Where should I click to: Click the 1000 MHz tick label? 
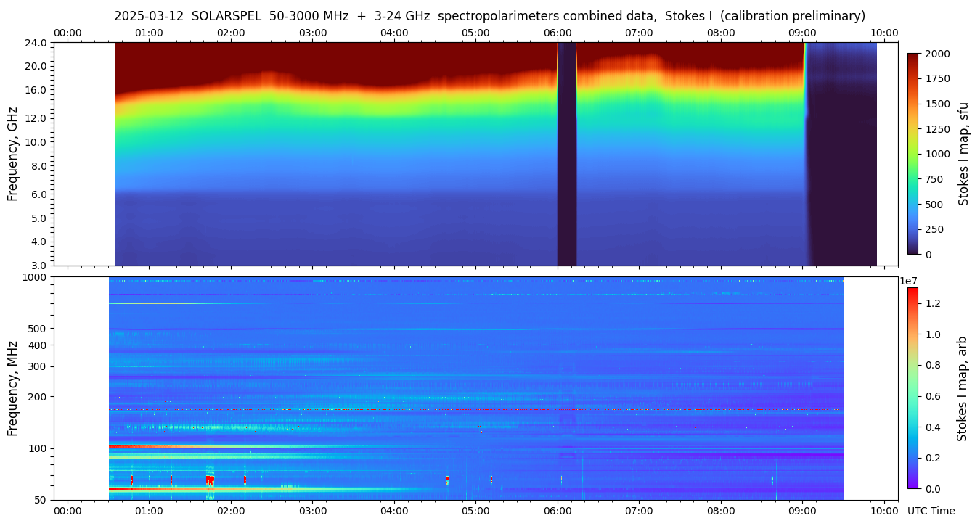35,277
